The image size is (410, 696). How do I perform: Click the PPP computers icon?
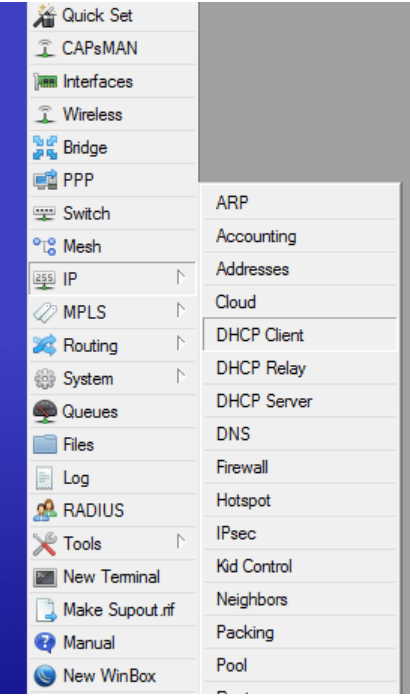45,180
